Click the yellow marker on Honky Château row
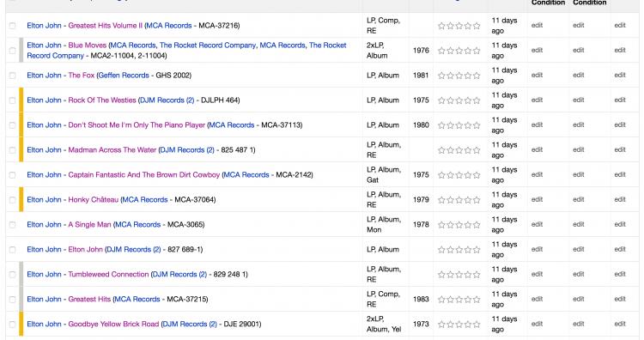This screenshot has width=644, height=340. [21, 199]
